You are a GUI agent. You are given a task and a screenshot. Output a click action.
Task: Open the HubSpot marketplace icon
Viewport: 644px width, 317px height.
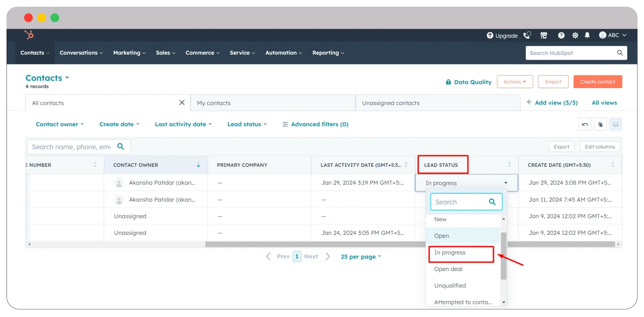[x=544, y=35]
